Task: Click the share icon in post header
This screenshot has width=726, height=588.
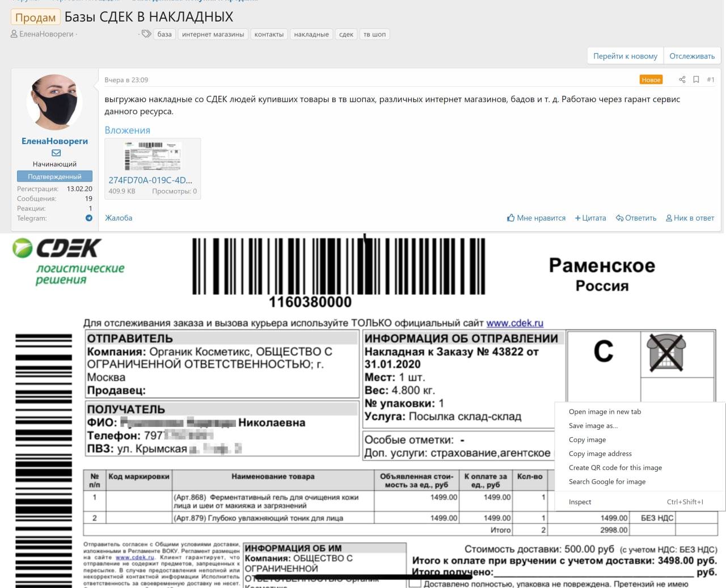Action: tap(682, 79)
